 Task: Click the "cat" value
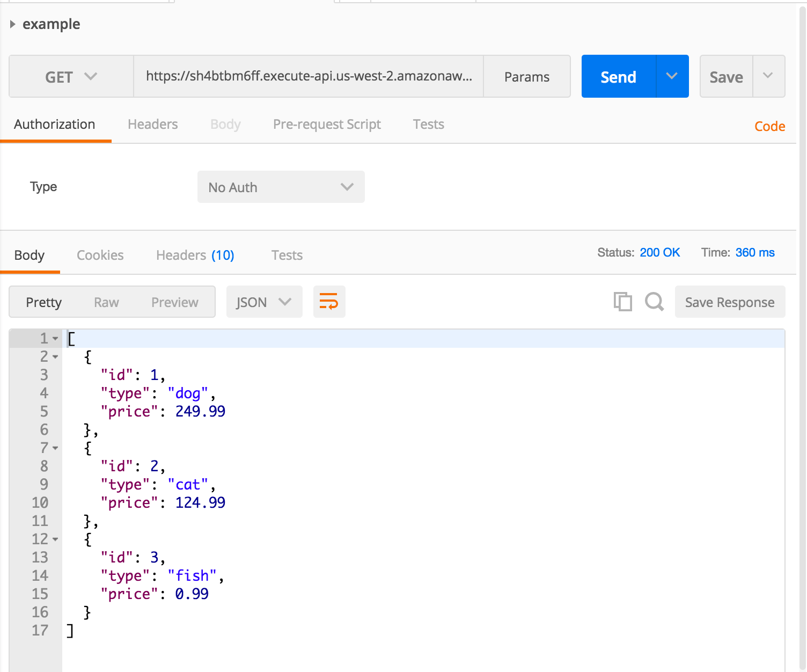(188, 485)
